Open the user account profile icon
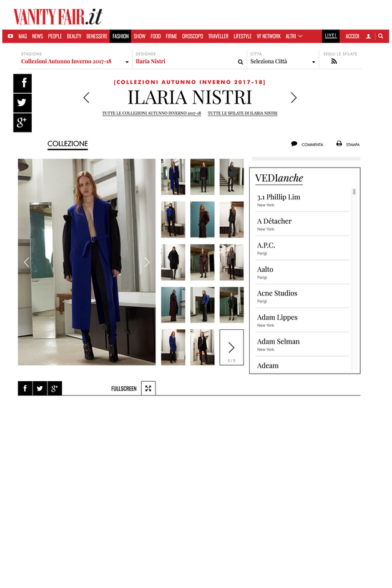 click(368, 36)
